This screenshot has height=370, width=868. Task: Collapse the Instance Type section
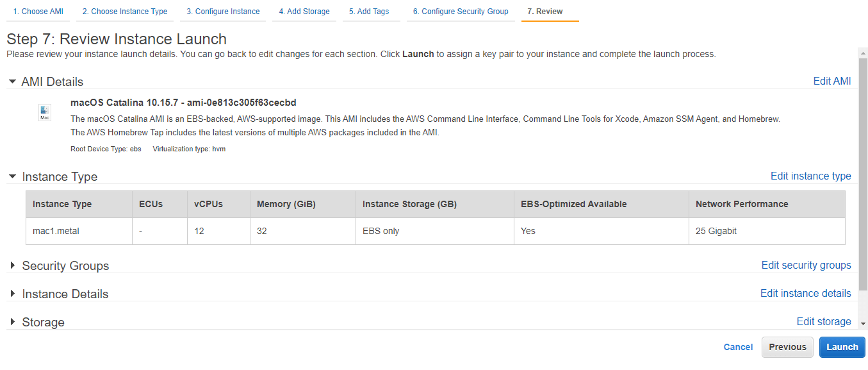[12, 176]
